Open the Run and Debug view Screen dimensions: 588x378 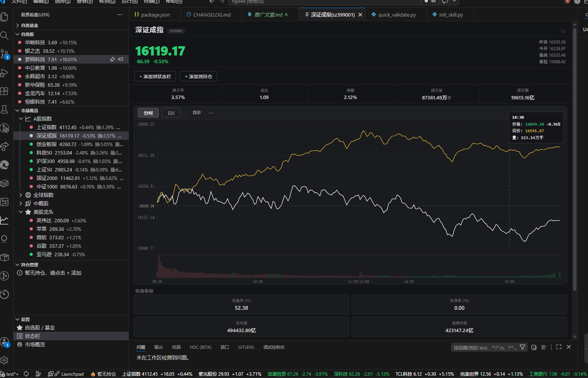[5, 72]
